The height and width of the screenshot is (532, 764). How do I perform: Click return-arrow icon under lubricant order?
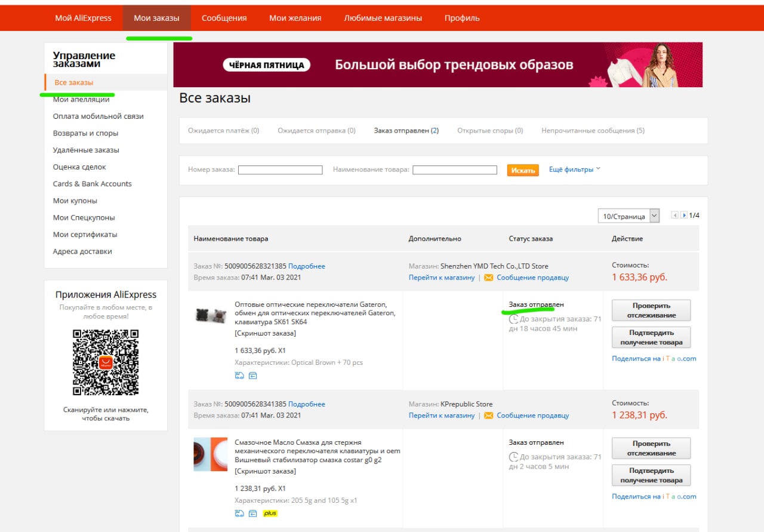pyautogui.click(x=252, y=513)
